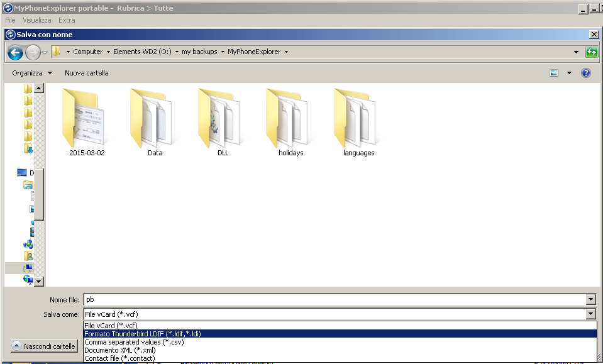Open the Data folder
Viewport: 603px width, 364px height.
(155, 119)
